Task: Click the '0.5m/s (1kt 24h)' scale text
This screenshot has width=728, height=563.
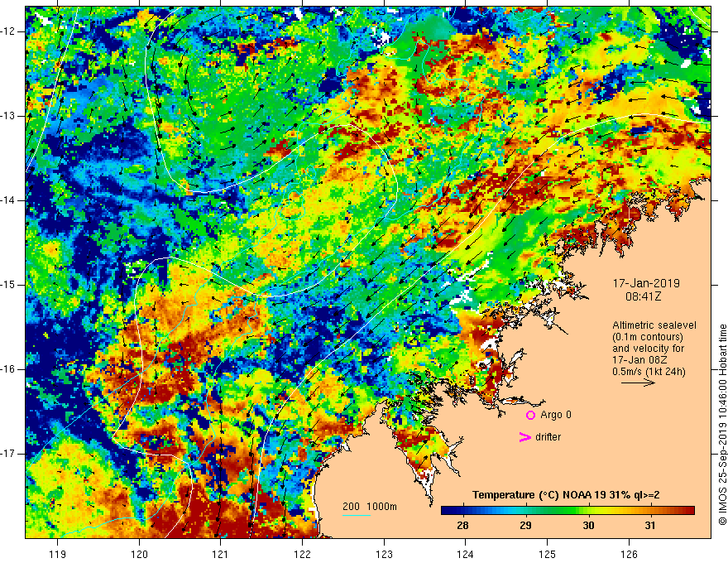Action: (649, 372)
